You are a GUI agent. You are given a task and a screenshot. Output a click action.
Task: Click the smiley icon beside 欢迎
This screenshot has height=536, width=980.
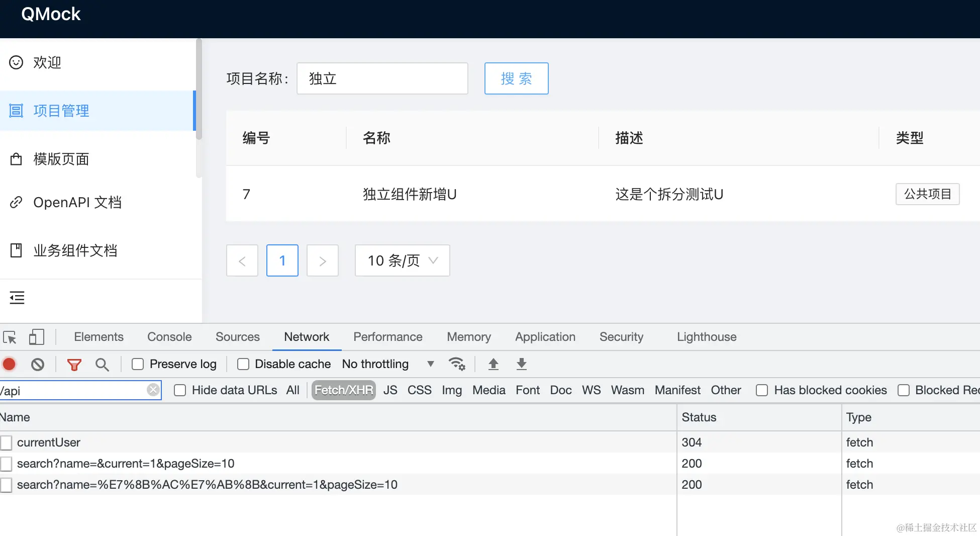tap(16, 62)
